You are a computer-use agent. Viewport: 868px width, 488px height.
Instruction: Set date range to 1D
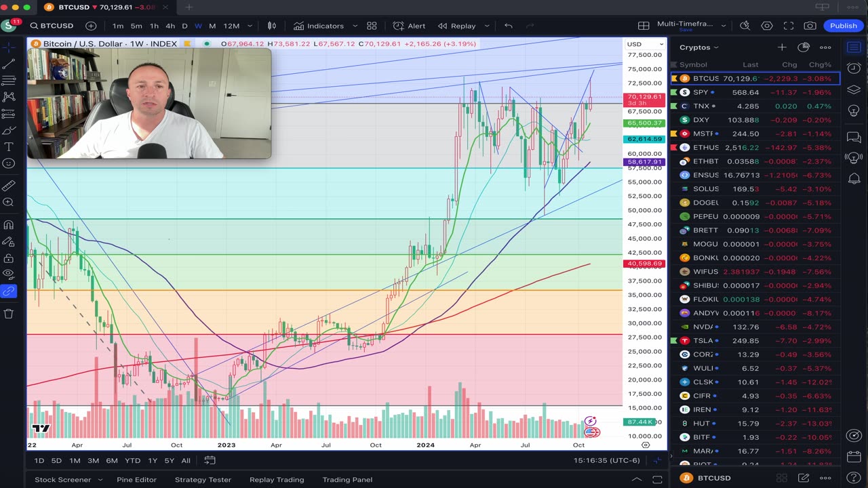(x=39, y=461)
